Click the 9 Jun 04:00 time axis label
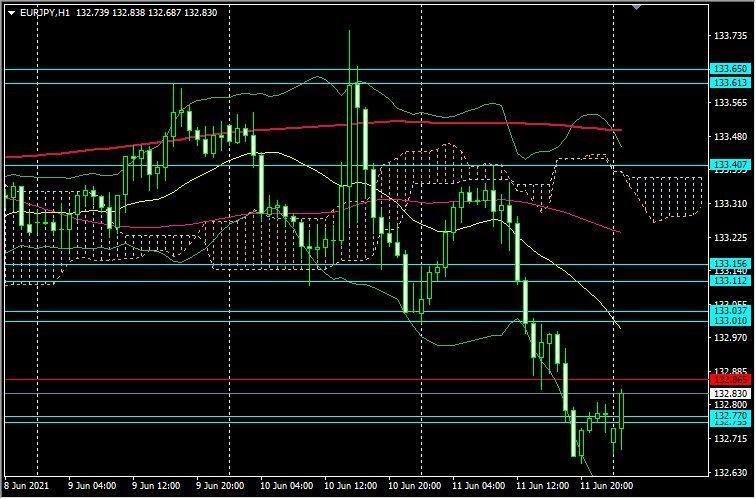Viewport: 756px width, 499px height. point(92,486)
